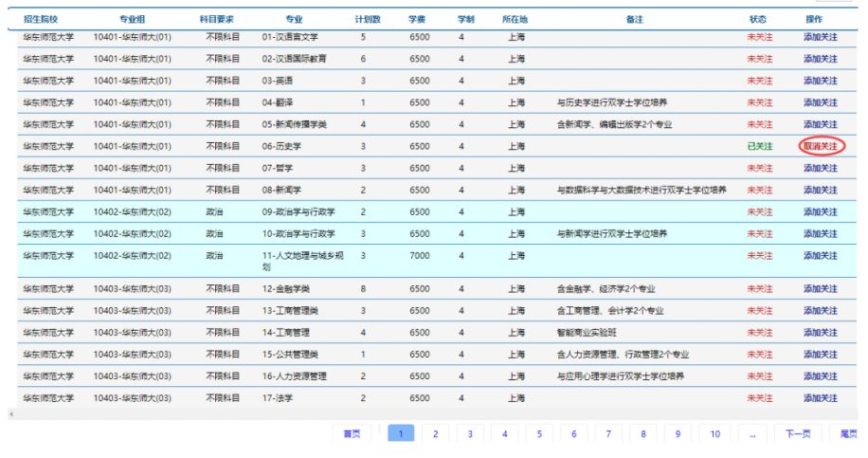Select the 11-人文地理与城乡规划 major cell

coord(303,261)
